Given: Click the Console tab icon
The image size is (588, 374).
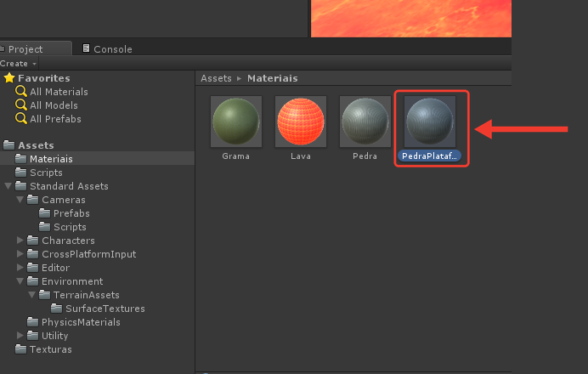Looking at the screenshot, I should pos(86,48).
